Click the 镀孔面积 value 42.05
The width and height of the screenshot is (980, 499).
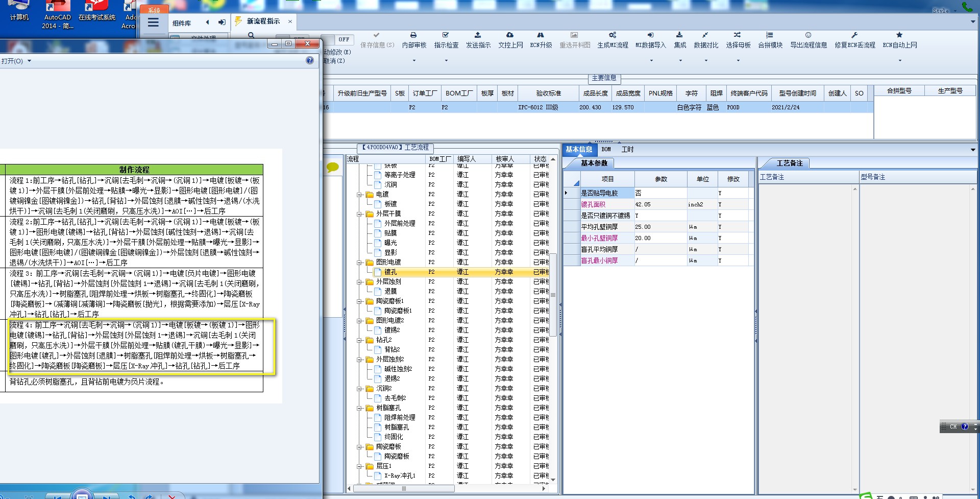click(x=660, y=204)
